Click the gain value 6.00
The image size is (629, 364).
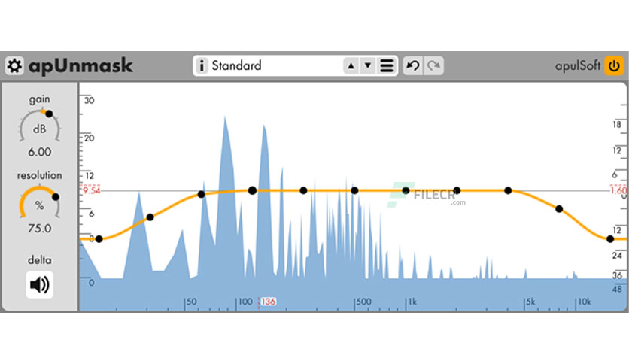click(40, 152)
